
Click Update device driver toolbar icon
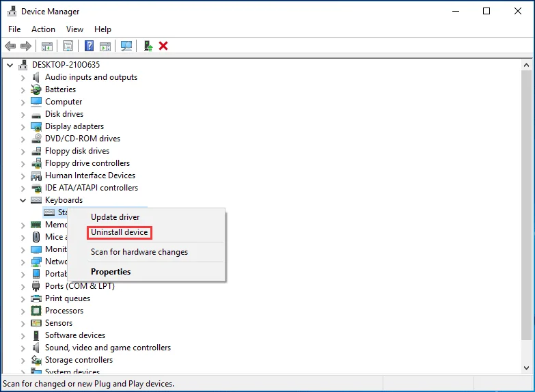[x=148, y=46]
